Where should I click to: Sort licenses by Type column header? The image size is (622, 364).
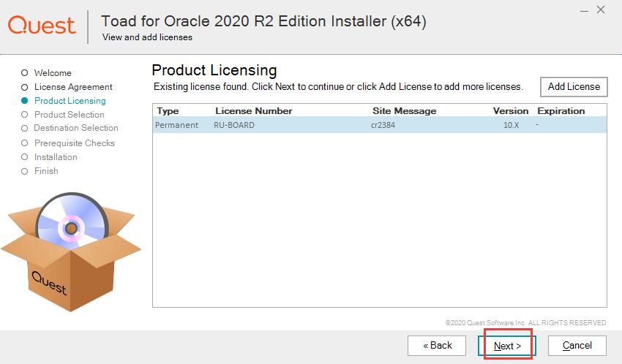coord(168,111)
